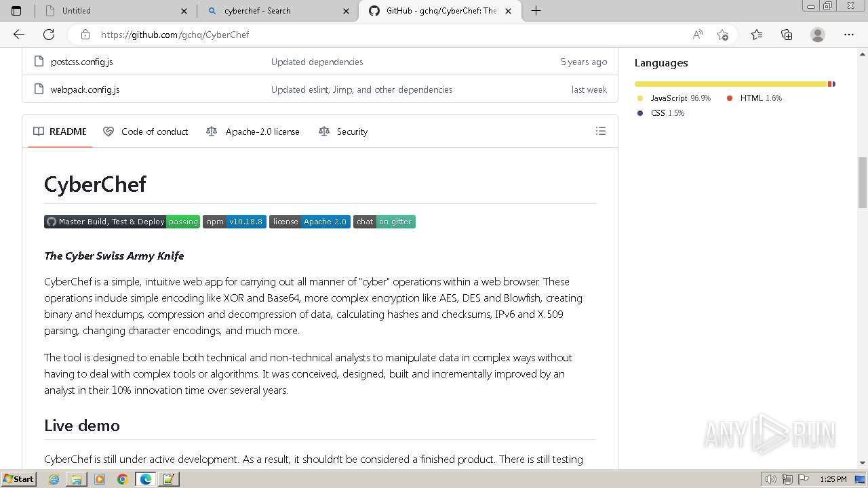868x488 pixels.
Task: Click the page vertical scrollbar thumb
Action: pos(863,182)
